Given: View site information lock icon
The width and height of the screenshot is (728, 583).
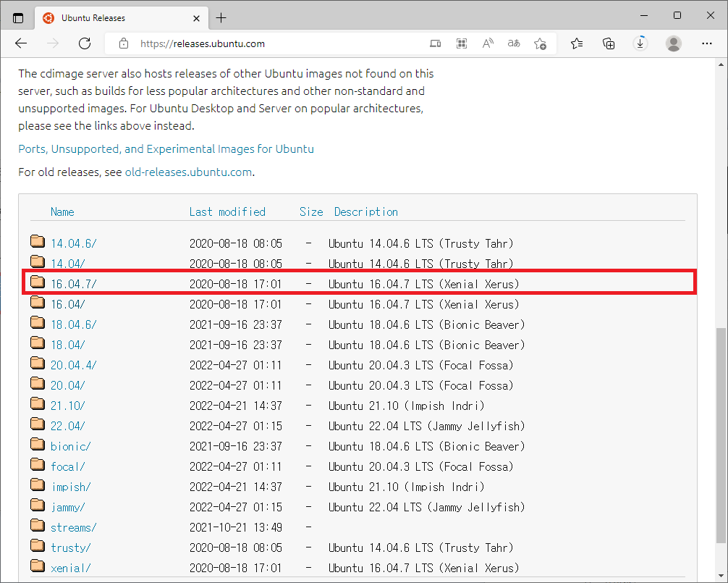Looking at the screenshot, I should point(124,43).
